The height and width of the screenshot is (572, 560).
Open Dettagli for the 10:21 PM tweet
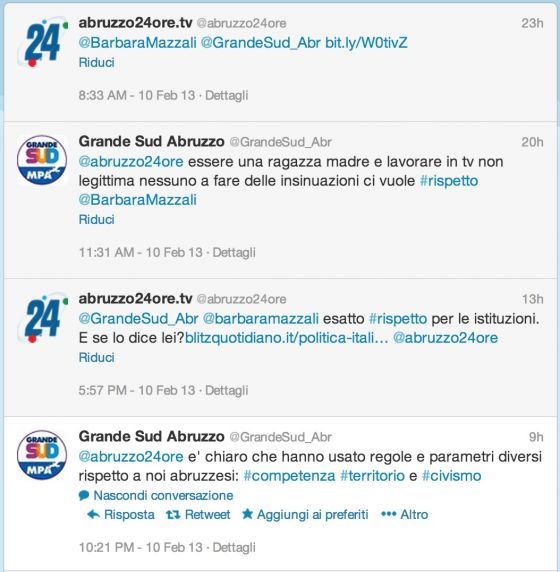[x=234, y=547]
